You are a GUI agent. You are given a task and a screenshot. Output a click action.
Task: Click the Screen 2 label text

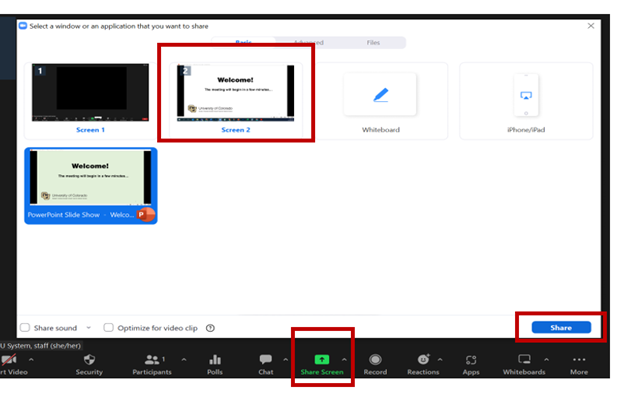(x=236, y=130)
